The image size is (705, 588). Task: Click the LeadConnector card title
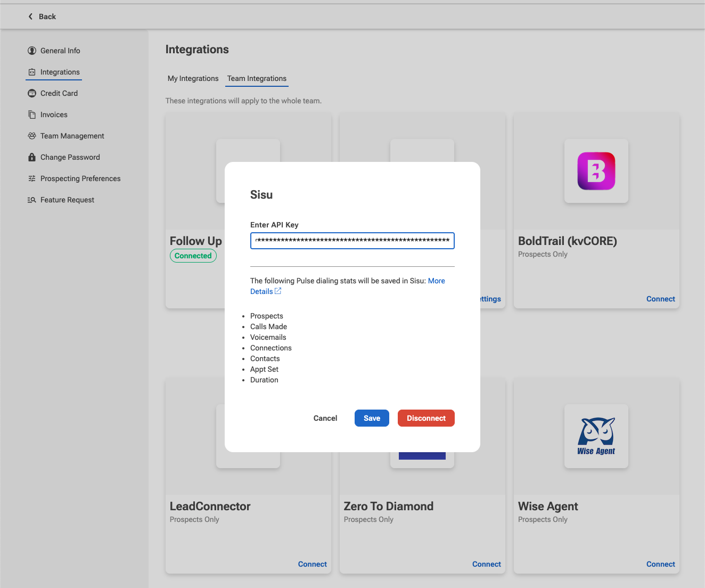click(210, 507)
